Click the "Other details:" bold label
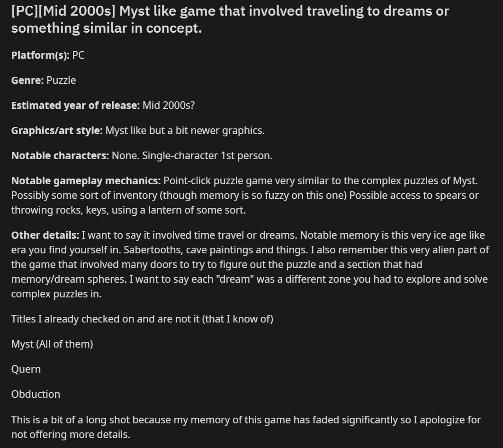Image resolution: width=503 pixels, height=448 pixels. point(45,235)
